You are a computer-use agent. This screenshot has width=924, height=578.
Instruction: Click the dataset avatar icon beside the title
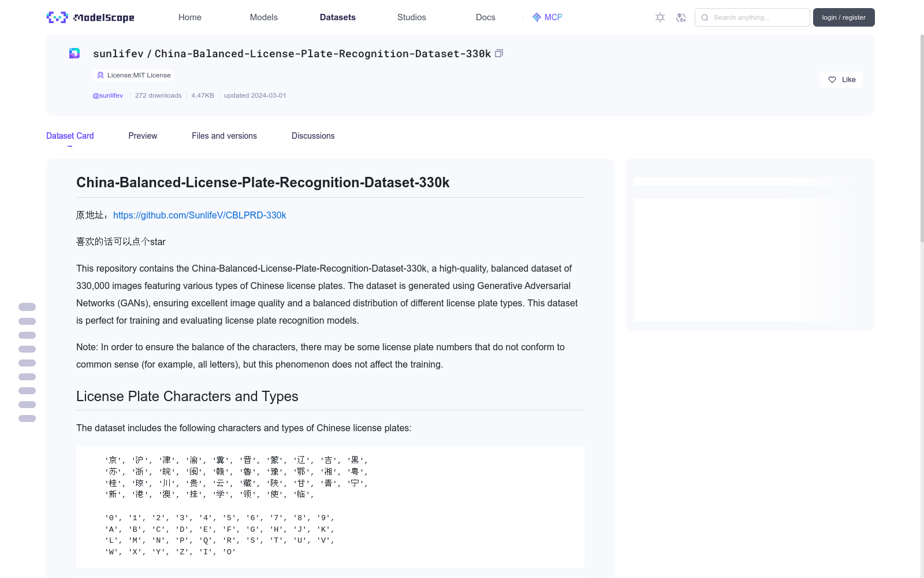[x=74, y=53]
